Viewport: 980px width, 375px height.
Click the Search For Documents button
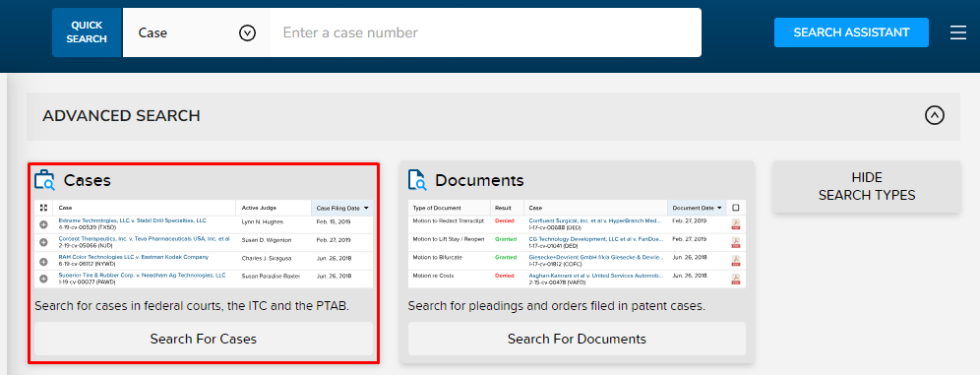point(577,339)
